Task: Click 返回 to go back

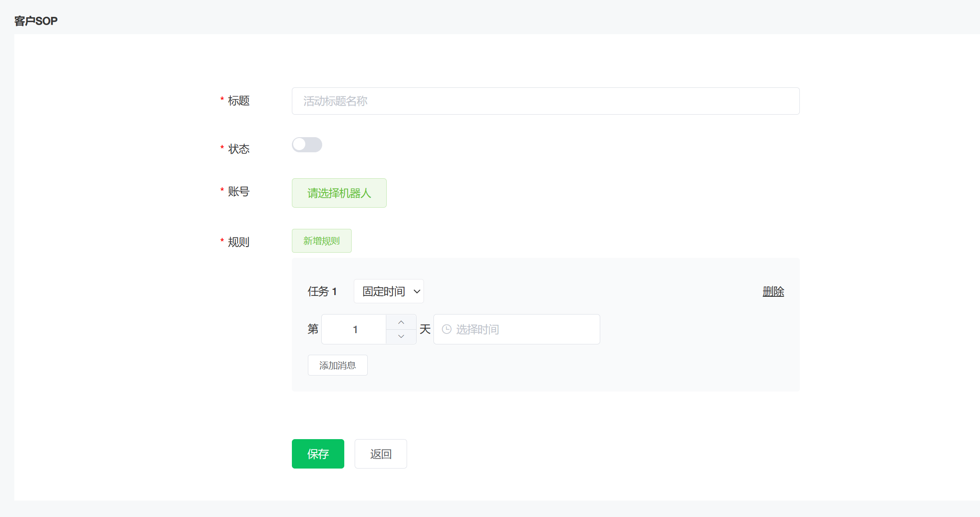Action: pos(380,454)
